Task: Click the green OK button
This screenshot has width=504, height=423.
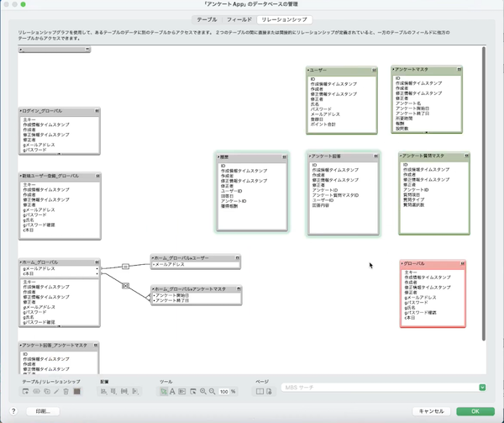Action: (x=475, y=411)
